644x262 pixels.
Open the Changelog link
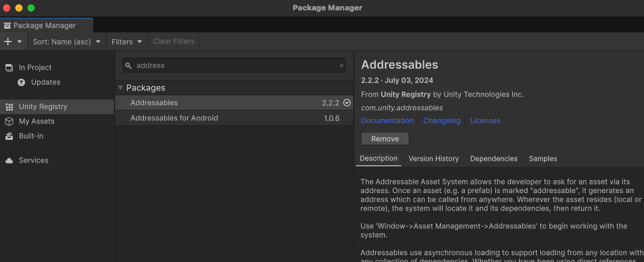pyautogui.click(x=442, y=121)
